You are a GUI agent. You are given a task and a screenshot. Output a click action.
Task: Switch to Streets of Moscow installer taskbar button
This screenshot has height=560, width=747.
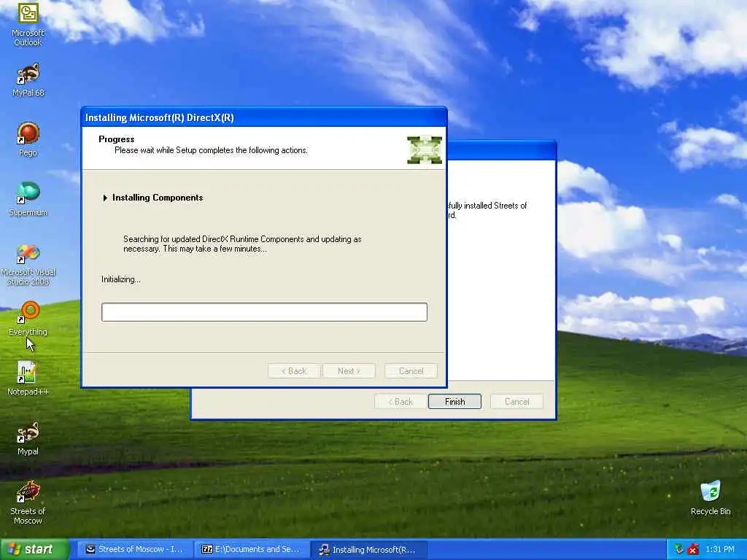tap(134, 550)
